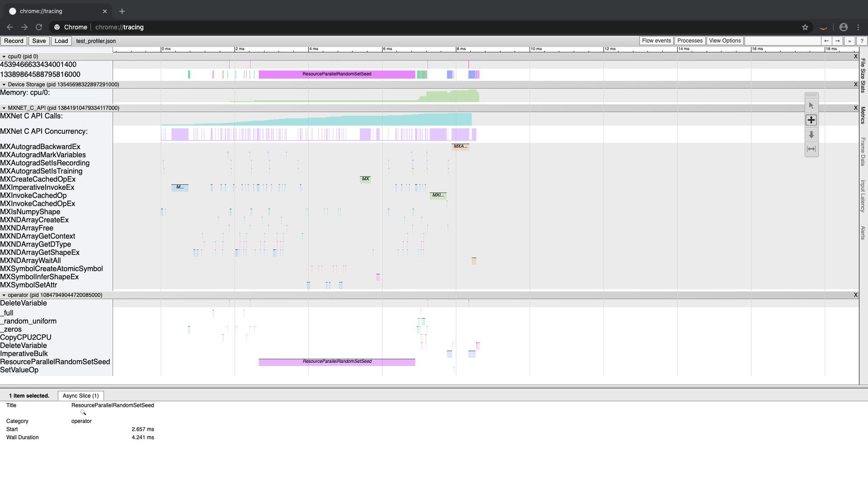
Task: Click the help question mark button
Action: [862, 41]
